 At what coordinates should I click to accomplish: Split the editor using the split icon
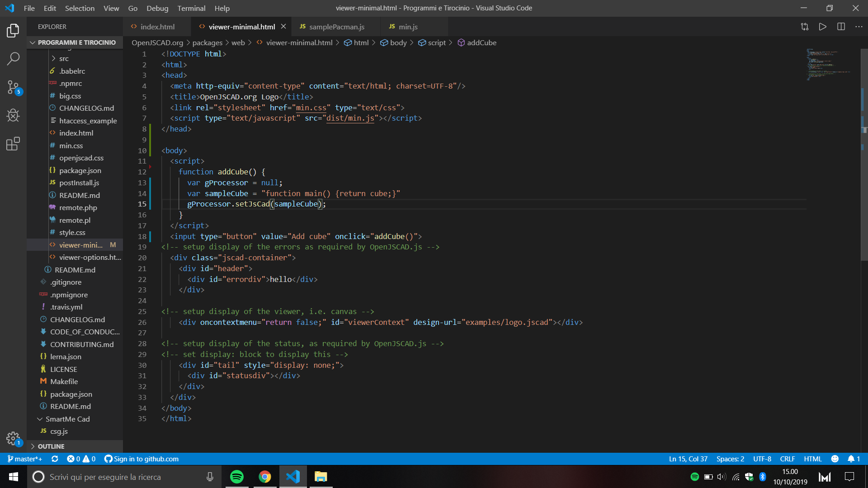point(841,27)
